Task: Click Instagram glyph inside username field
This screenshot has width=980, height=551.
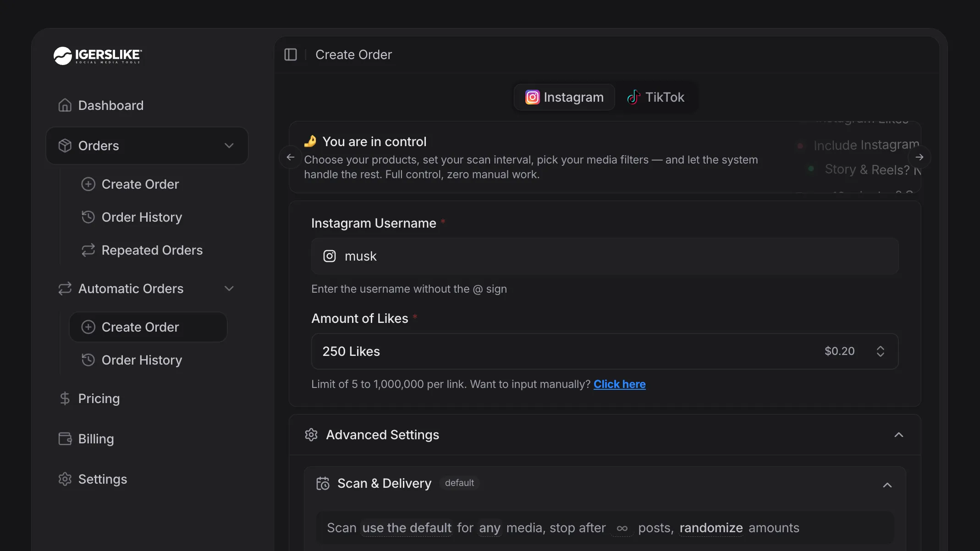Action: pyautogui.click(x=330, y=256)
